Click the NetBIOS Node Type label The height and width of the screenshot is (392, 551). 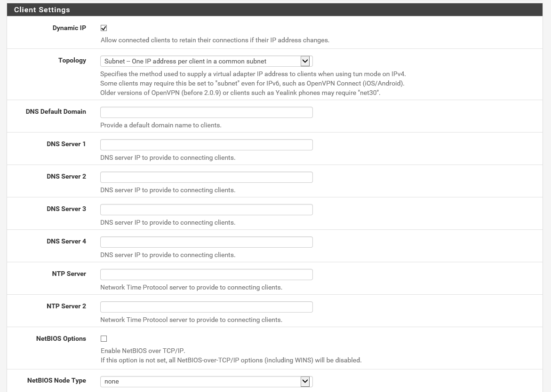coord(56,380)
